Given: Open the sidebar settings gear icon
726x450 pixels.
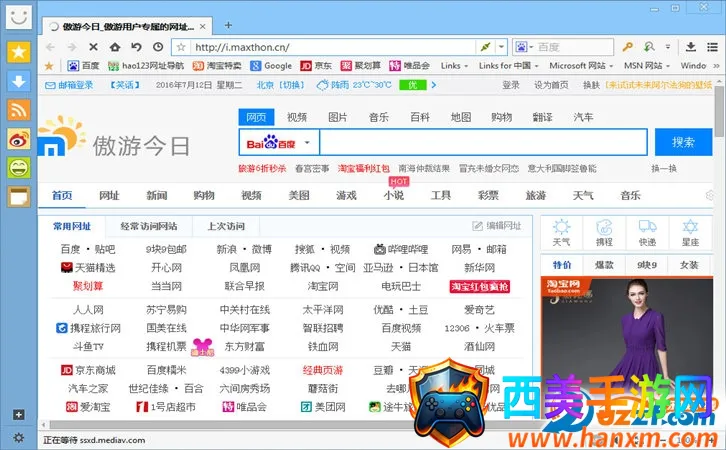Looking at the screenshot, I should (x=18, y=438).
